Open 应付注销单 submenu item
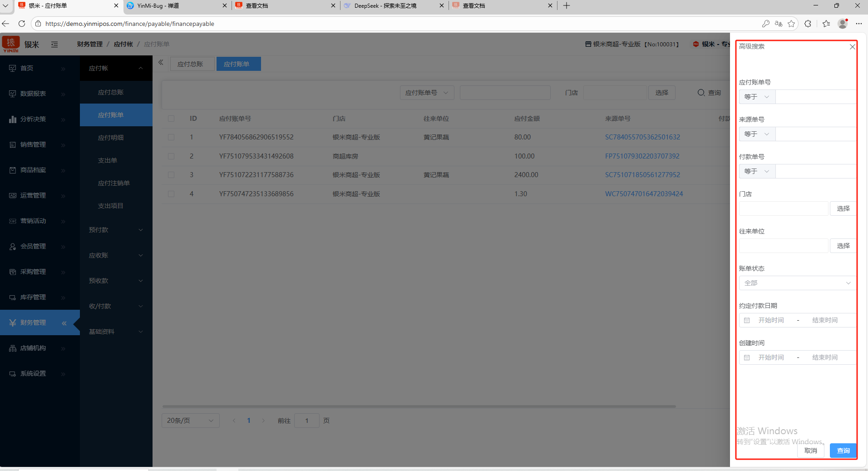Viewport: 868px width, 471px height. tap(116, 183)
